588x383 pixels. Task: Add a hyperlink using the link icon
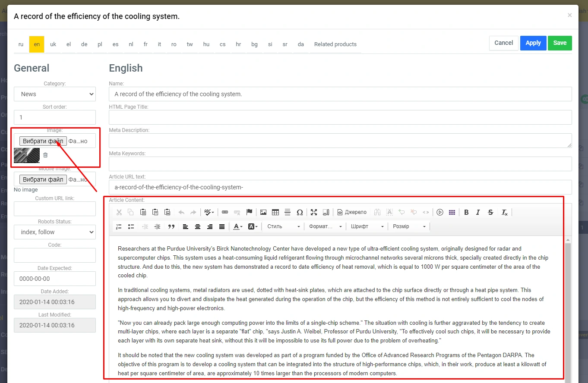[x=225, y=212]
